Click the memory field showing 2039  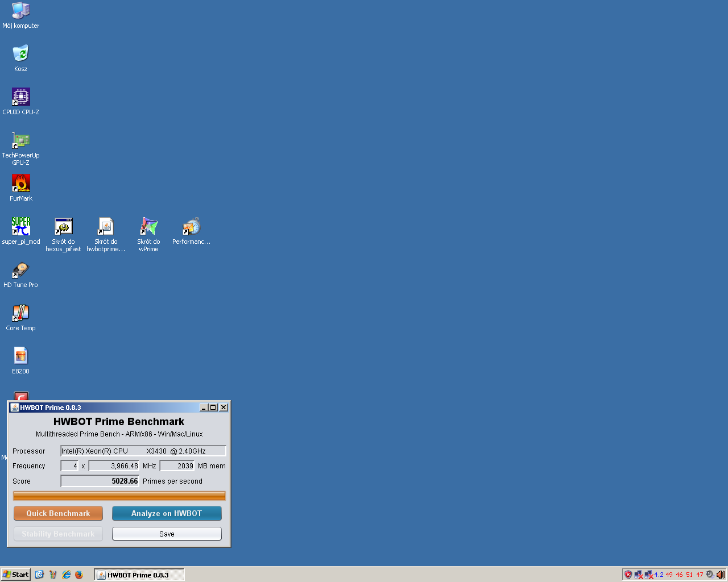click(177, 465)
